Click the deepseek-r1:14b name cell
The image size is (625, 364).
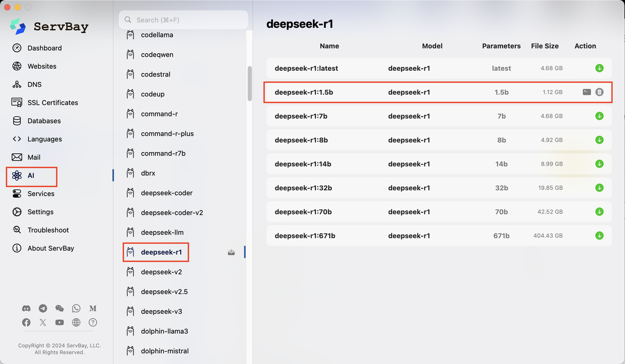coord(303,164)
